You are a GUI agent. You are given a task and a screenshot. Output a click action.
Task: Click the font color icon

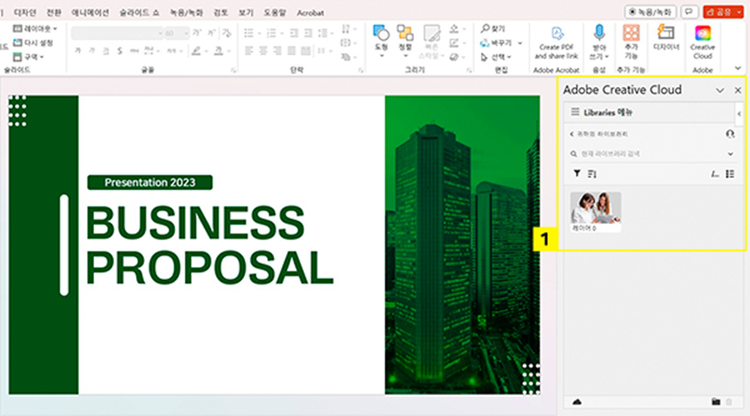point(219,50)
